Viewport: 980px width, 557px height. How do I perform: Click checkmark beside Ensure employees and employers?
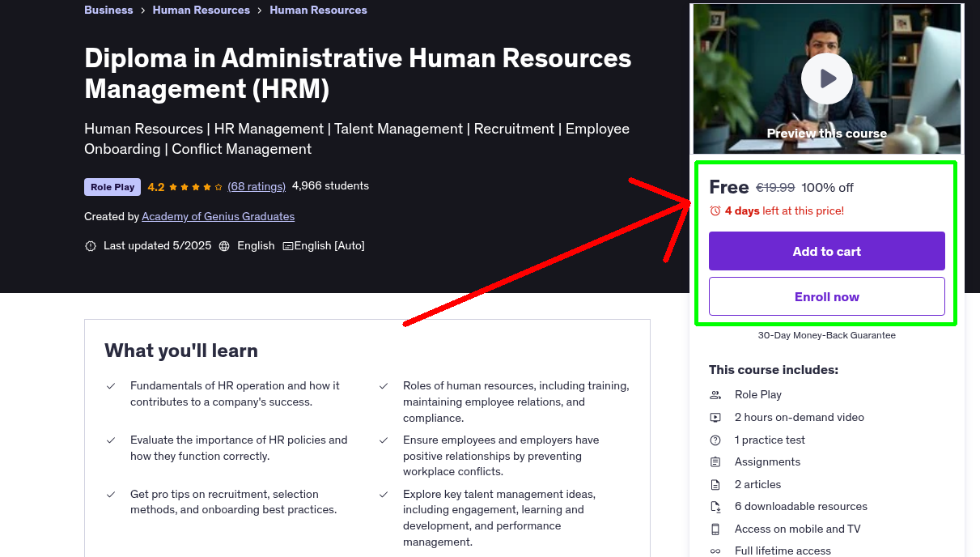pyautogui.click(x=384, y=440)
